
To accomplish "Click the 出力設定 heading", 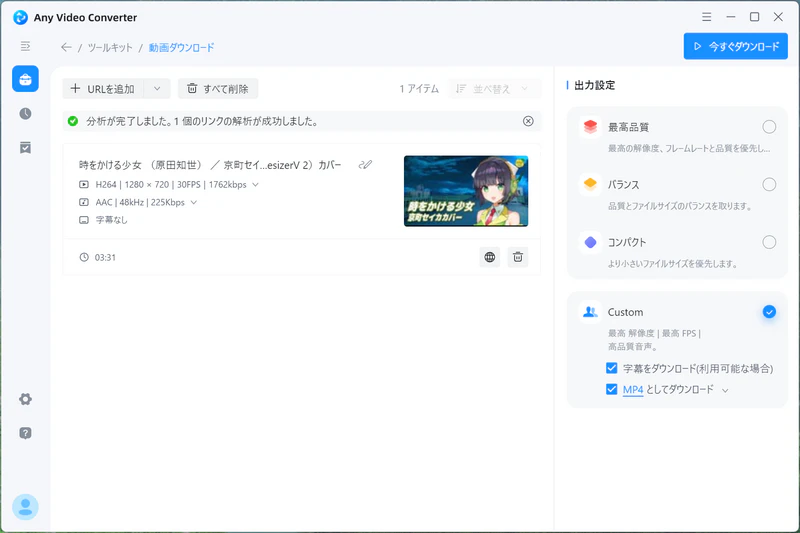I will coord(594,85).
